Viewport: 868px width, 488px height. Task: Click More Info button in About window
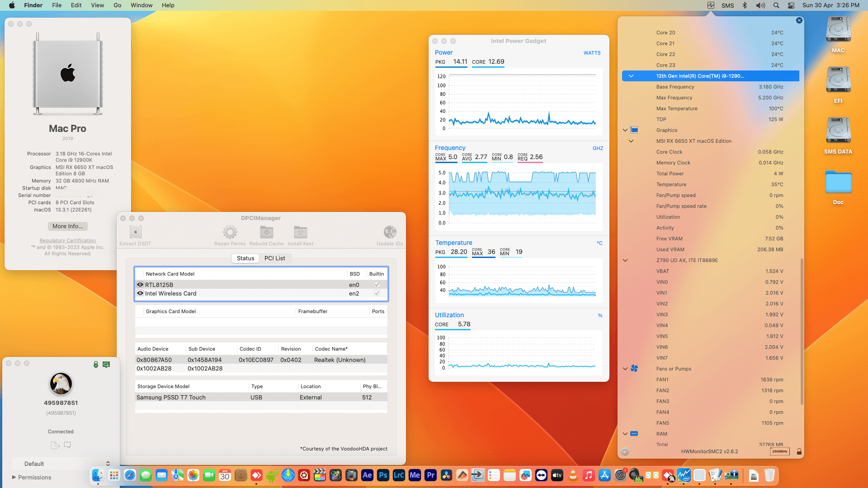(68, 226)
